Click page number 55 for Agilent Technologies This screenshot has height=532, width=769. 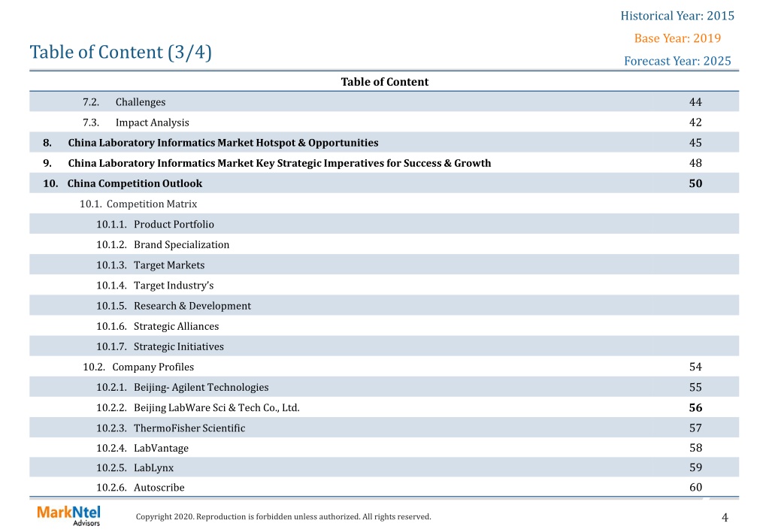click(x=695, y=388)
